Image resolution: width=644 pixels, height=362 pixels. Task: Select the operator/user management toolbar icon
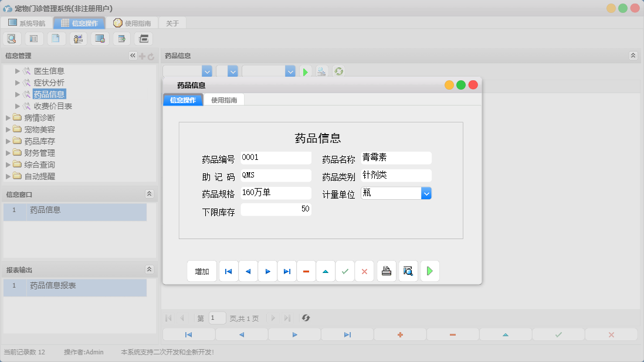(77, 38)
